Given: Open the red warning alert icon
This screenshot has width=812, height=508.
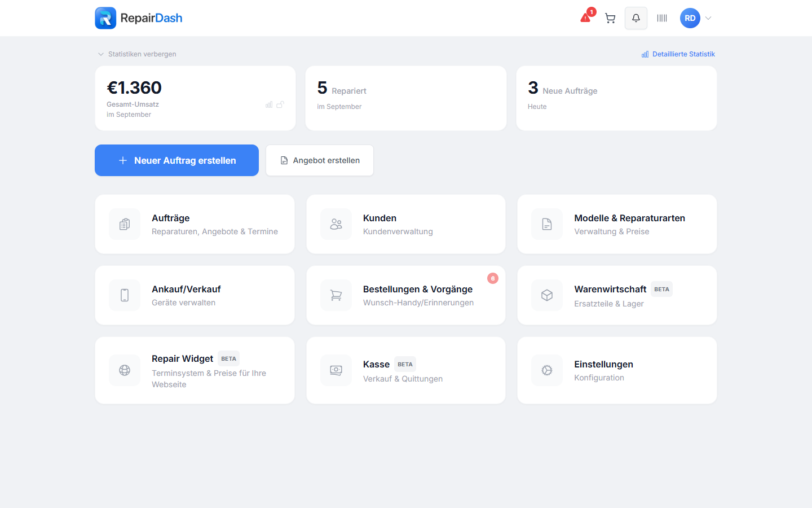Looking at the screenshot, I should (585, 18).
